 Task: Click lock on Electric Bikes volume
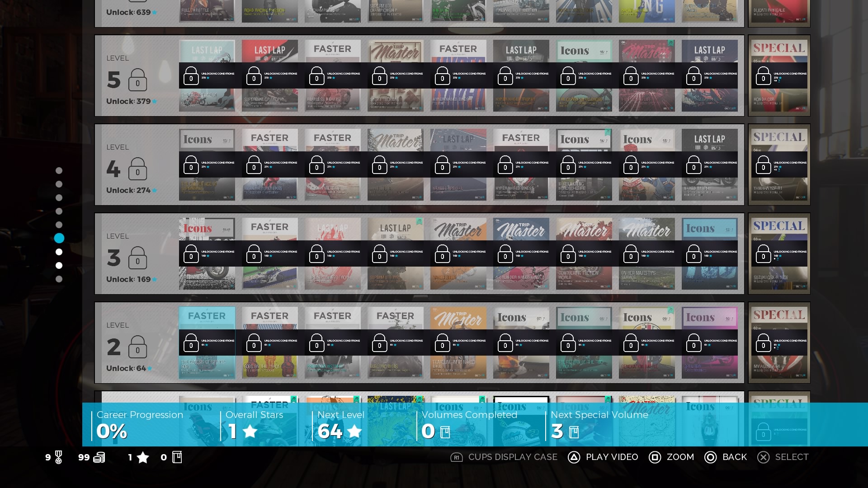pos(379,343)
